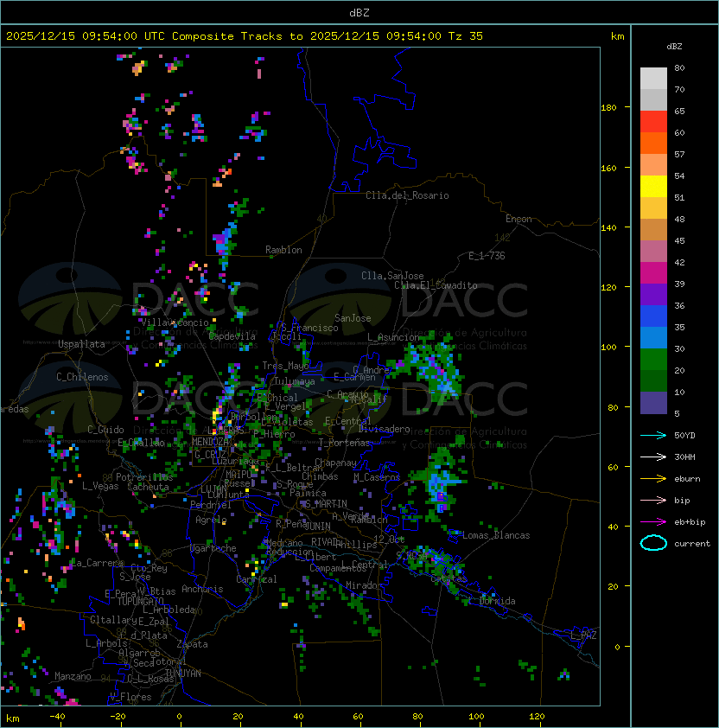Image resolution: width=719 pixels, height=728 pixels.
Task: Click the 'Carrizal' map label
Action: click(x=256, y=579)
